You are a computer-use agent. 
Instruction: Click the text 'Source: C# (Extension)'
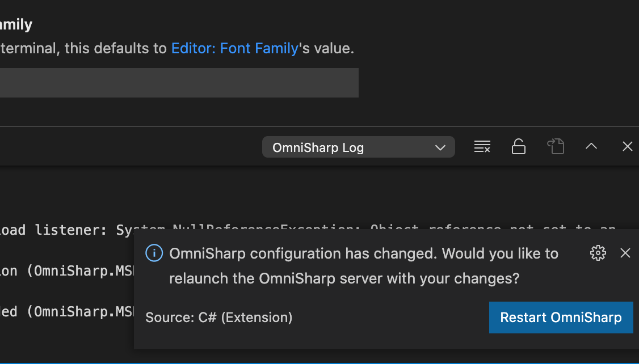click(x=219, y=318)
